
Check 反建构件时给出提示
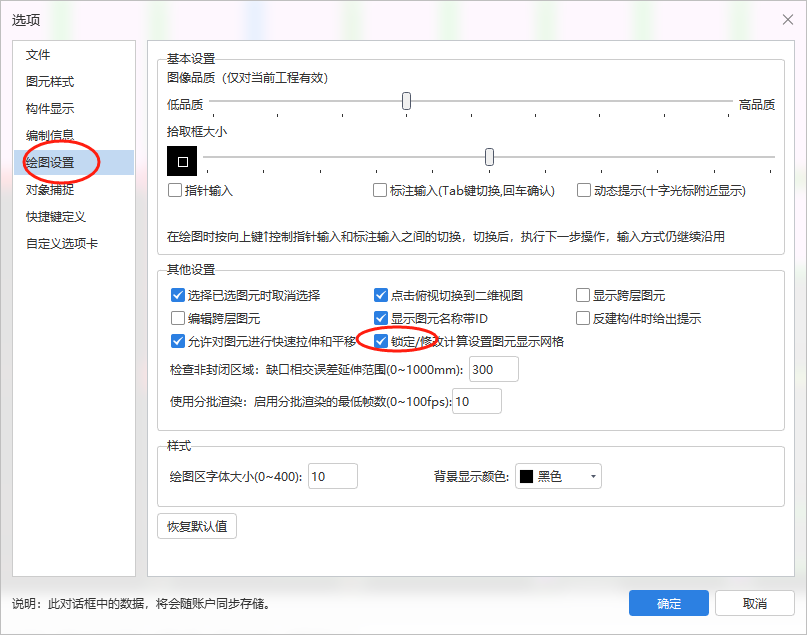click(583, 319)
